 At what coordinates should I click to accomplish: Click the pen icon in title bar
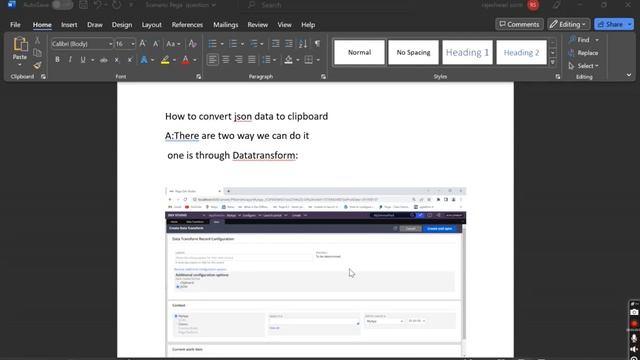point(556,5)
